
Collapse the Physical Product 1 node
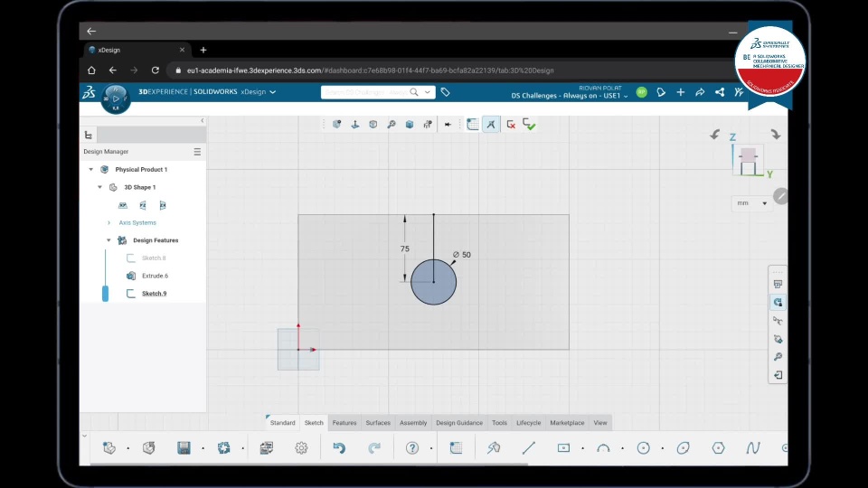coord(91,169)
